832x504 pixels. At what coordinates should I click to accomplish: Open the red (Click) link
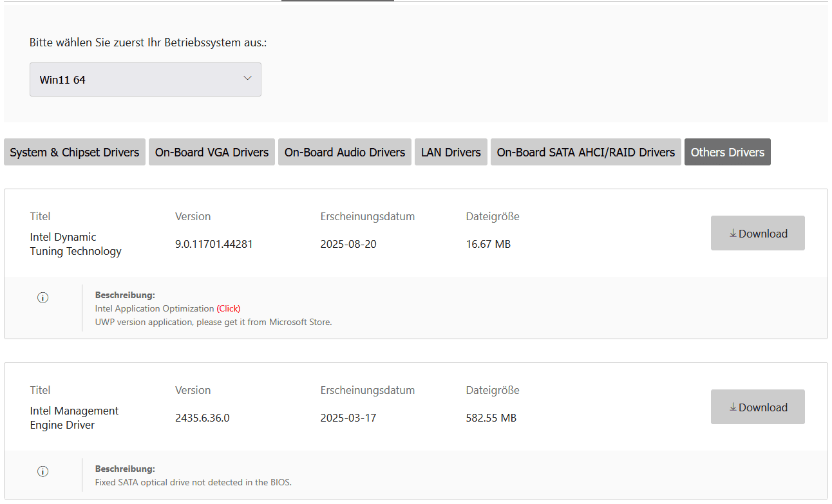[x=229, y=308]
